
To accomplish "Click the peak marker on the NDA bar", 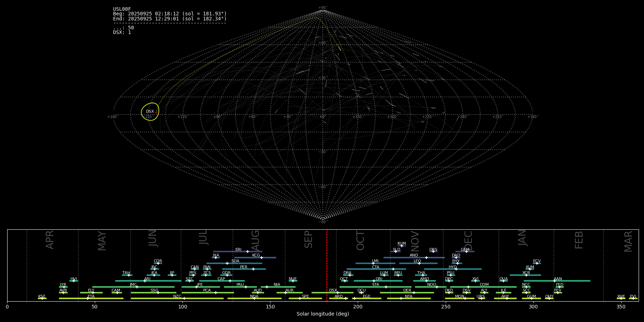I will (x=254, y=298).
